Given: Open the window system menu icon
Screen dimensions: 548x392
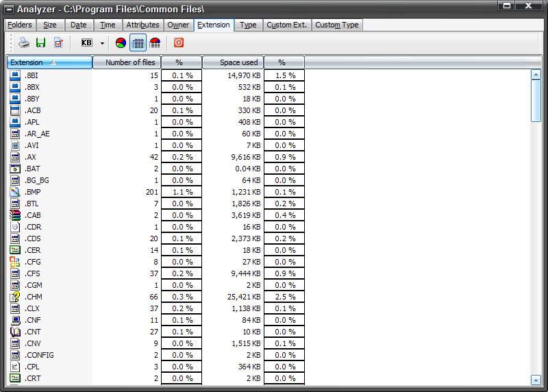Looking at the screenshot, I should (10, 8).
